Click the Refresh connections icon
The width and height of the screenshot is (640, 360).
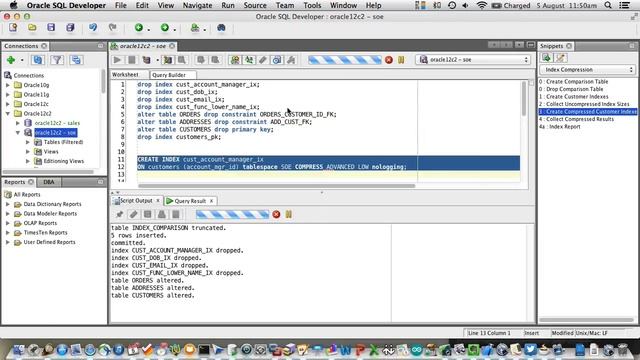tap(38, 60)
